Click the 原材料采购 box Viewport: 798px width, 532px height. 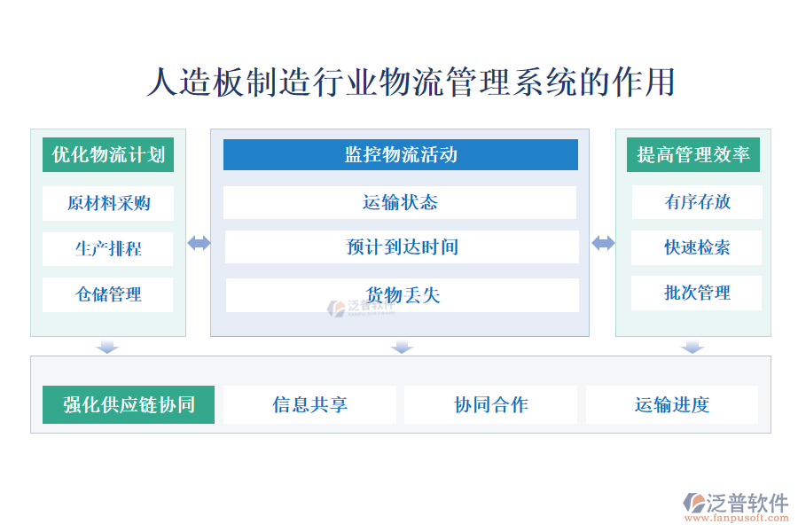[x=108, y=203]
